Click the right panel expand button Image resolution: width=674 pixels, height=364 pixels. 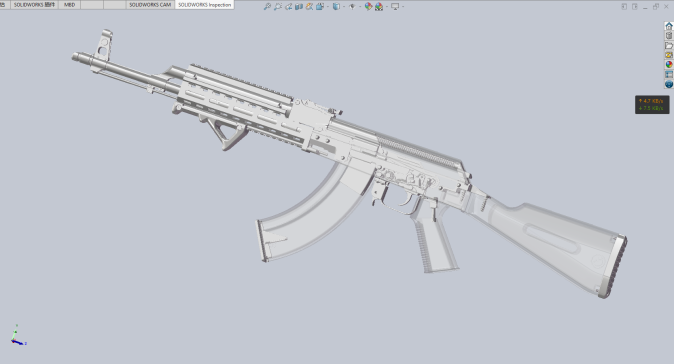634,6
